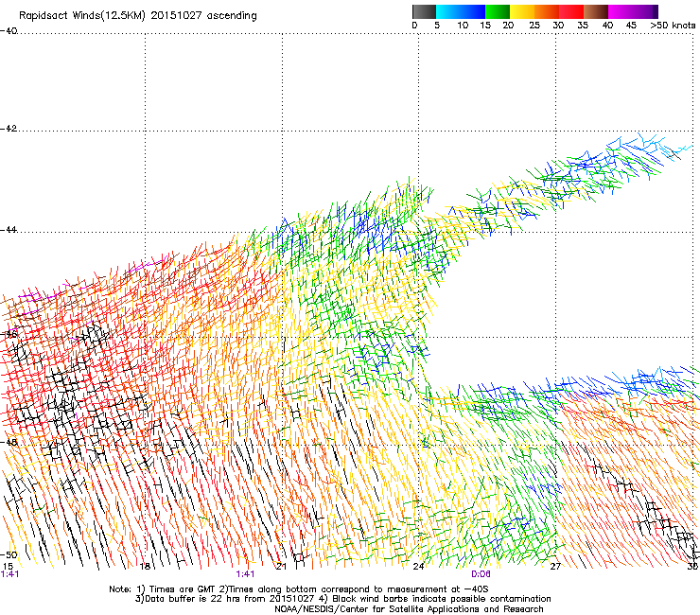Click the purple "0:08" time label
This screenshot has height=615, width=700.
[x=481, y=574]
